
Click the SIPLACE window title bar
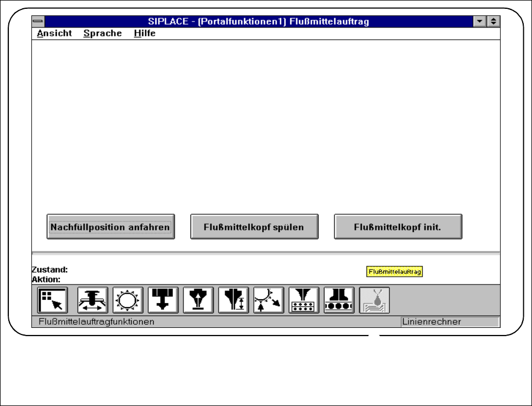point(258,21)
